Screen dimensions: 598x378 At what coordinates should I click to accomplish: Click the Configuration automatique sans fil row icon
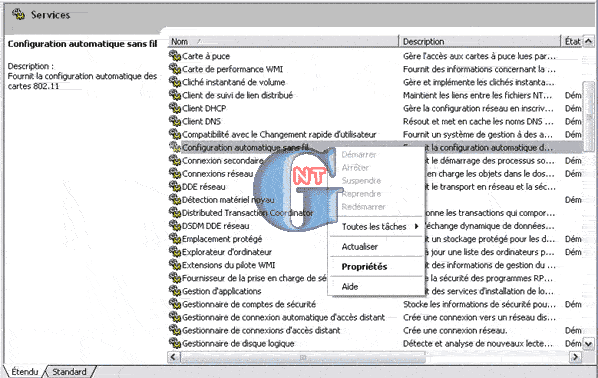pos(175,147)
